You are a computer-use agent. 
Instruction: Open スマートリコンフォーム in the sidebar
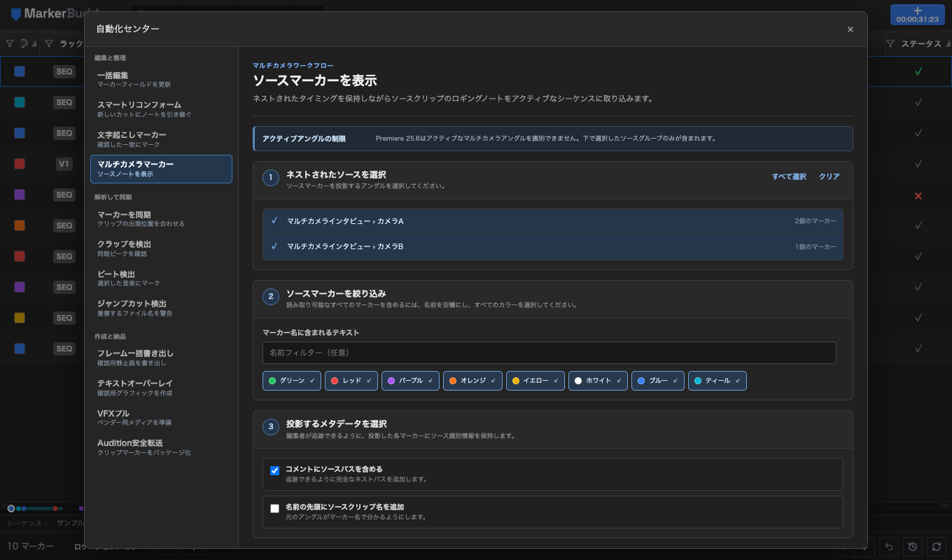point(161,109)
